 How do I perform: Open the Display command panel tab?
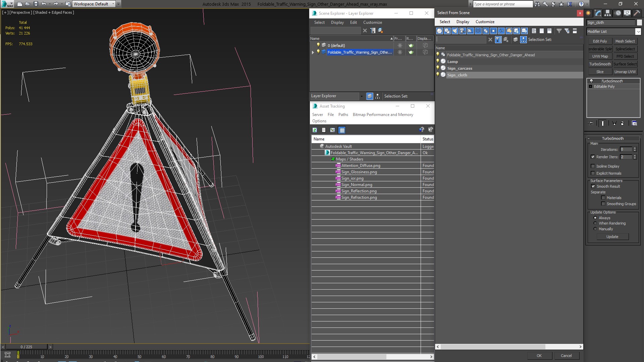coord(627,13)
